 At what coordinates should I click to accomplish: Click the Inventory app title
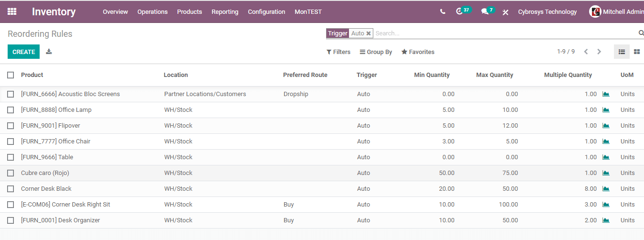point(54,12)
